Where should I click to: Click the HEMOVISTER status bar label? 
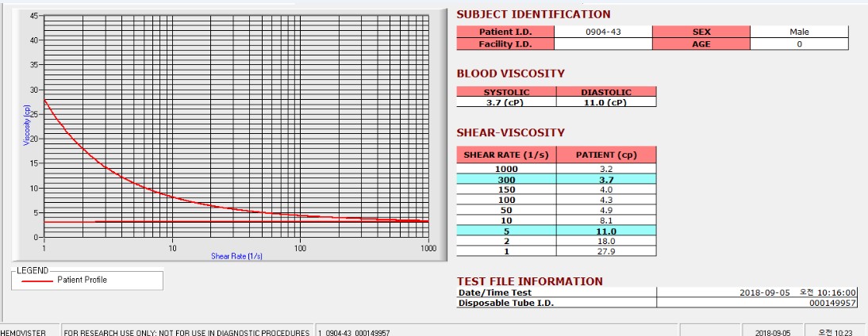23,333
